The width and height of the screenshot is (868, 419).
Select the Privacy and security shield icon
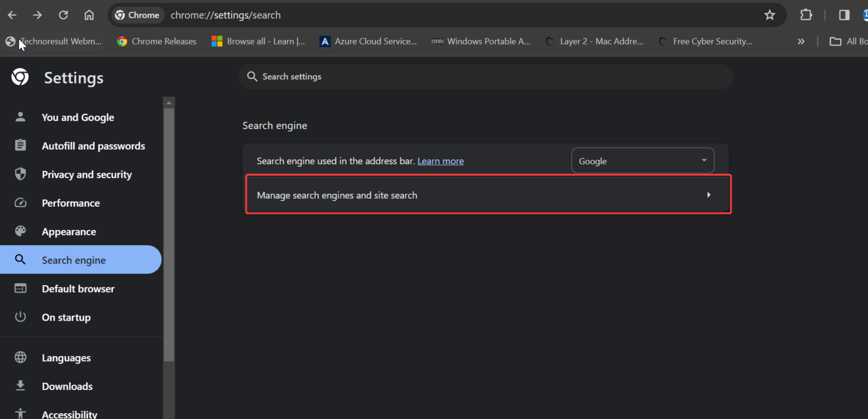pyautogui.click(x=20, y=174)
